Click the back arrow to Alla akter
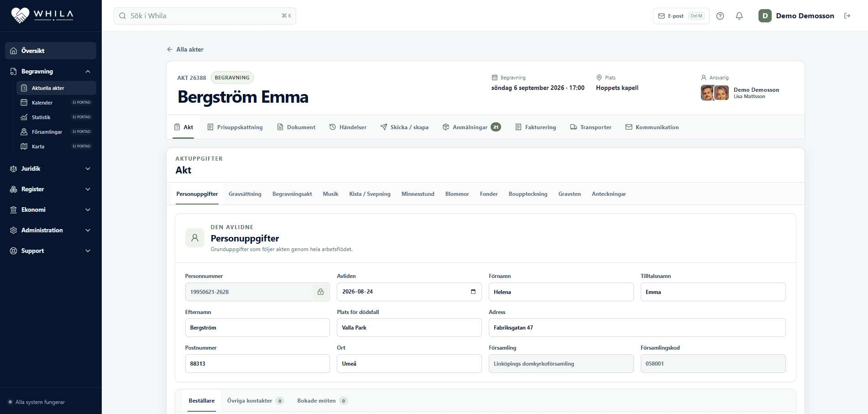 (170, 49)
